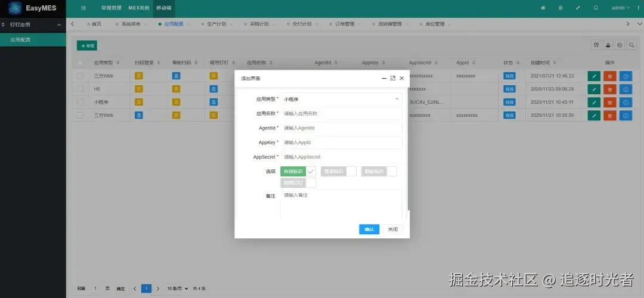Sort by the 应用类型 column

point(118,63)
